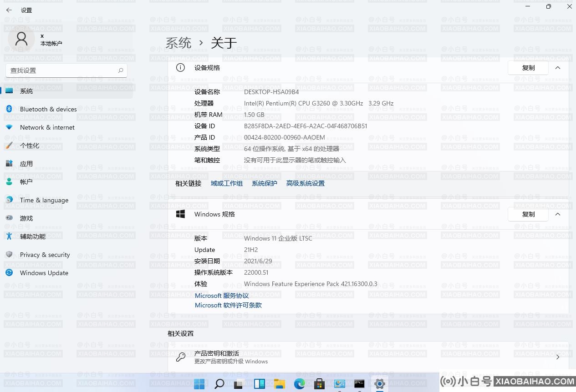Open Widgets from the taskbar
Screen dimensions: 576x392
click(260, 384)
